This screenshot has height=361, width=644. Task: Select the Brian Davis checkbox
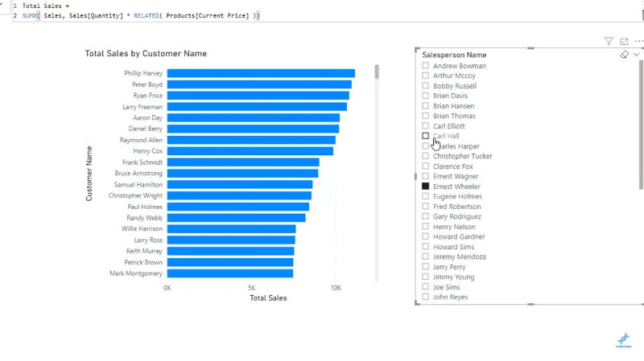pos(426,96)
